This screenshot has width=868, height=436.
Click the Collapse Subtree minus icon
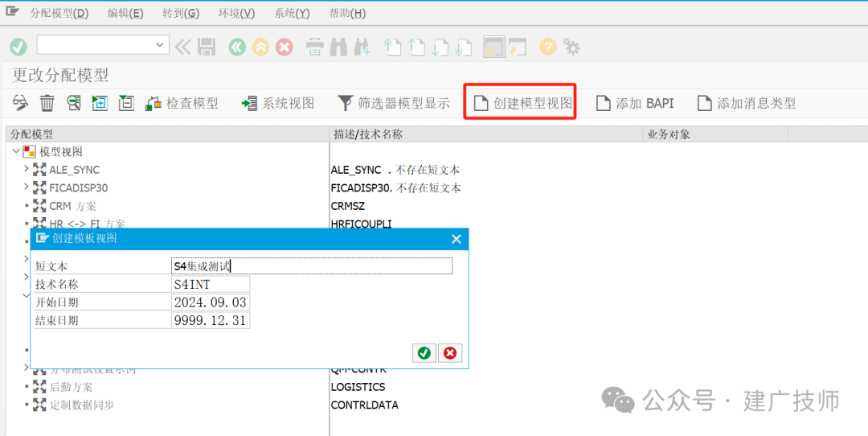pyautogui.click(x=126, y=102)
